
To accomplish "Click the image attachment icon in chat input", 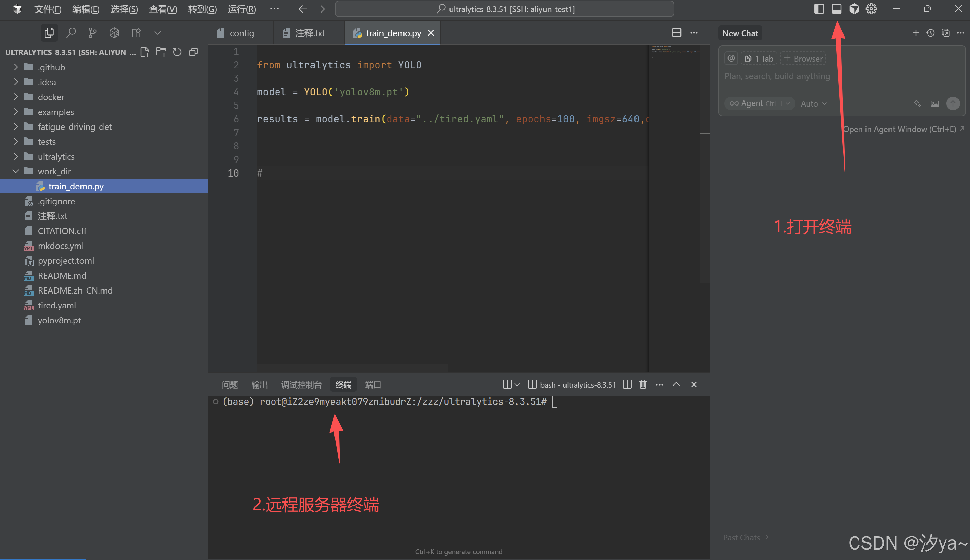I will [x=935, y=103].
